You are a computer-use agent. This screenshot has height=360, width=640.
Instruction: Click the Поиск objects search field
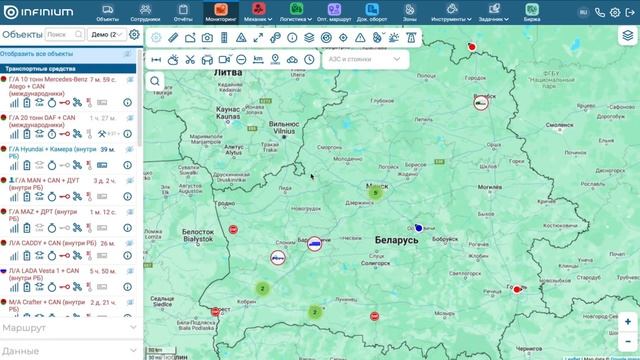[64, 35]
